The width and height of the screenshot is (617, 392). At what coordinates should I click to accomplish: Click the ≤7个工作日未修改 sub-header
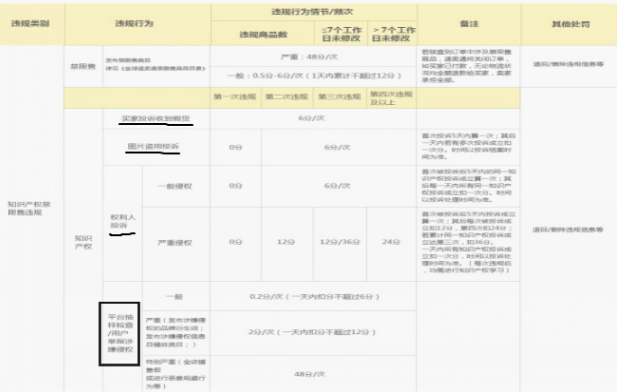pyautogui.click(x=341, y=34)
